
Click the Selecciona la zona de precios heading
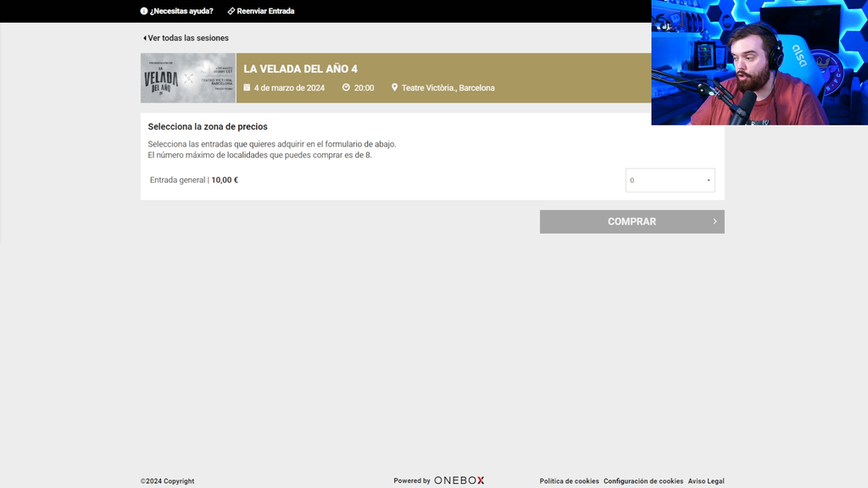(x=208, y=127)
